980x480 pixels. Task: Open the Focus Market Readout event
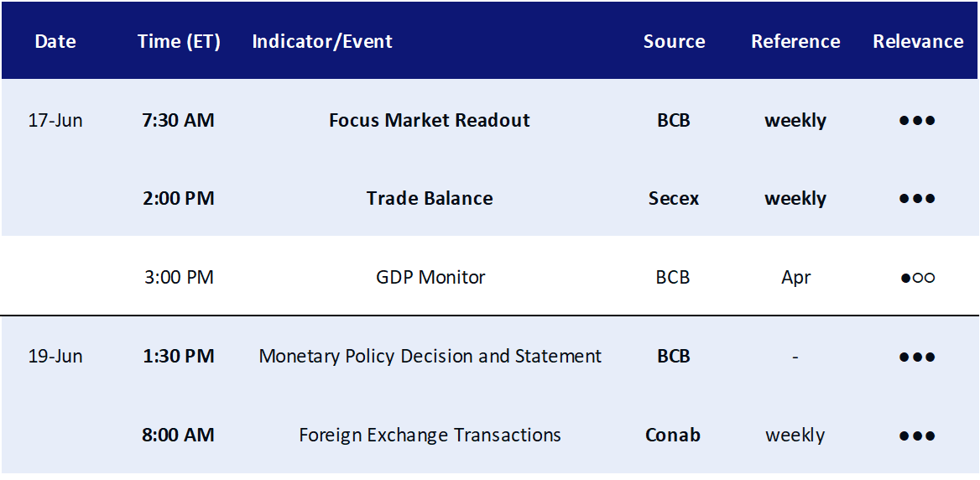pos(430,120)
